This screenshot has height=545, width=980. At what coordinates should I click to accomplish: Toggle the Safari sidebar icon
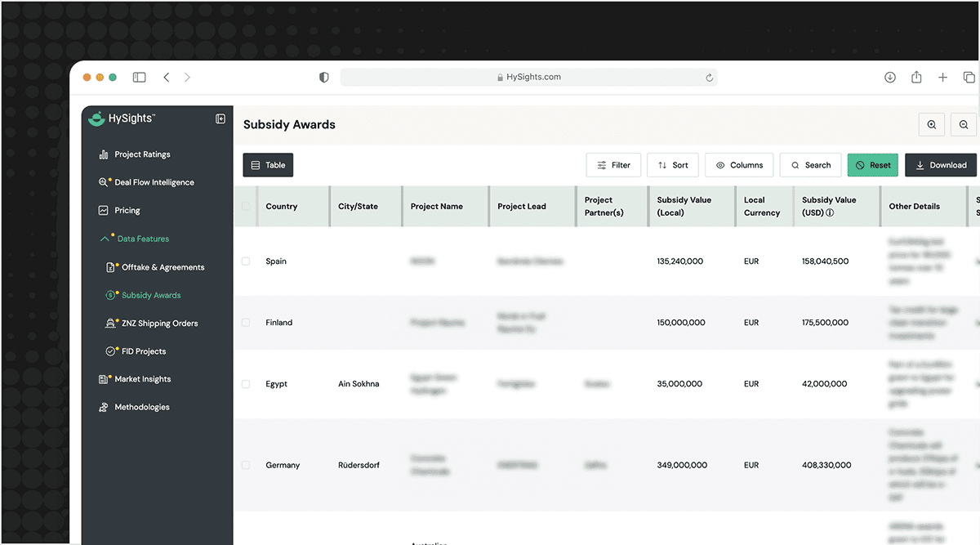tap(140, 77)
